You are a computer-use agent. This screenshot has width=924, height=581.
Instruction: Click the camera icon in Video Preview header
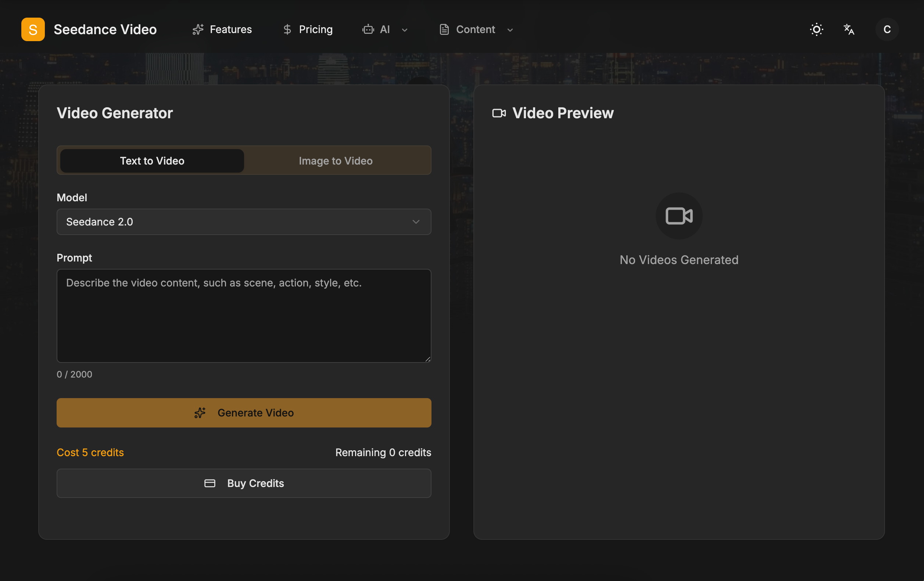coord(499,113)
